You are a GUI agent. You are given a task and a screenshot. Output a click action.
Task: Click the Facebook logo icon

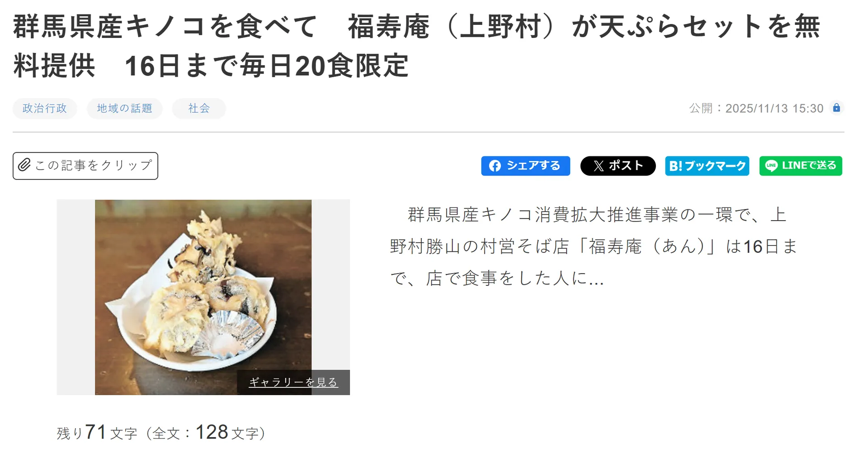495,166
